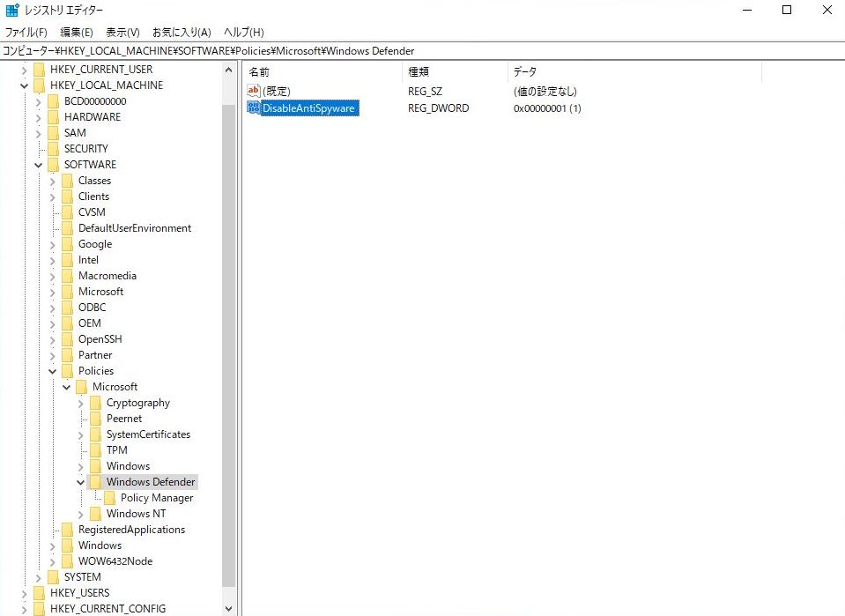The height and width of the screenshot is (616, 845).
Task: Select the Microsoft key under Policies
Action: [x=115, y=386]
